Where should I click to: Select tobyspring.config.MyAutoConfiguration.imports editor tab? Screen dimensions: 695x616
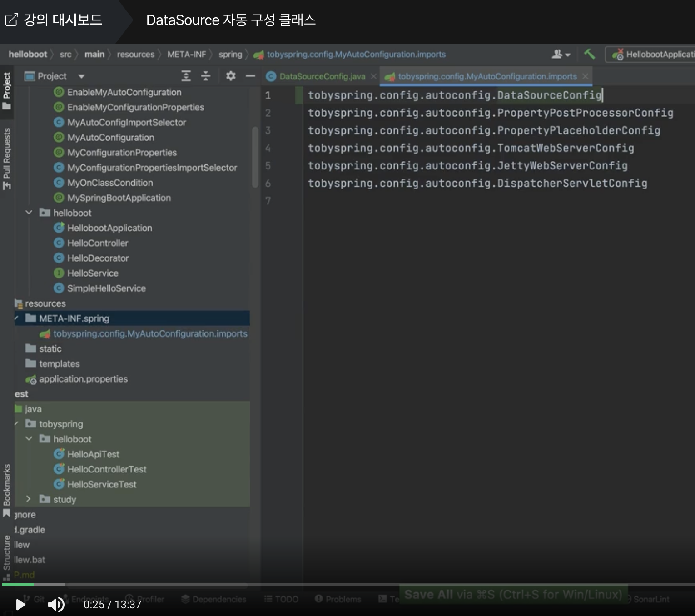(x=487, y=76)
